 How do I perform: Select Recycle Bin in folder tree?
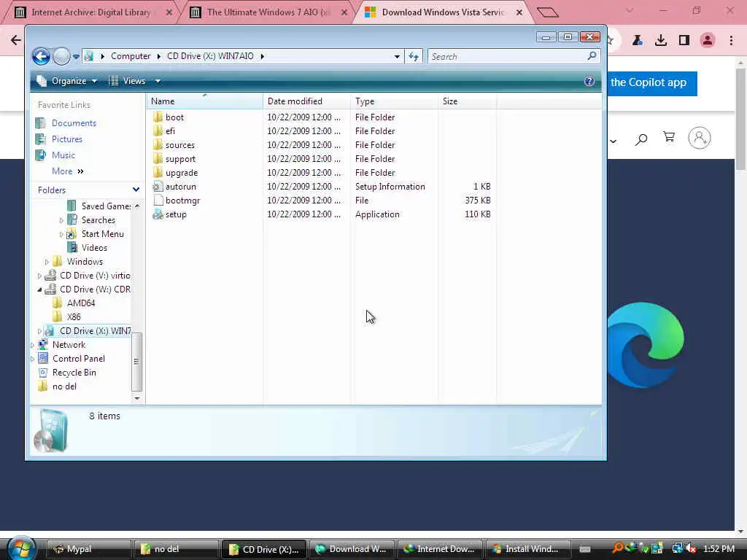[74, 373]
